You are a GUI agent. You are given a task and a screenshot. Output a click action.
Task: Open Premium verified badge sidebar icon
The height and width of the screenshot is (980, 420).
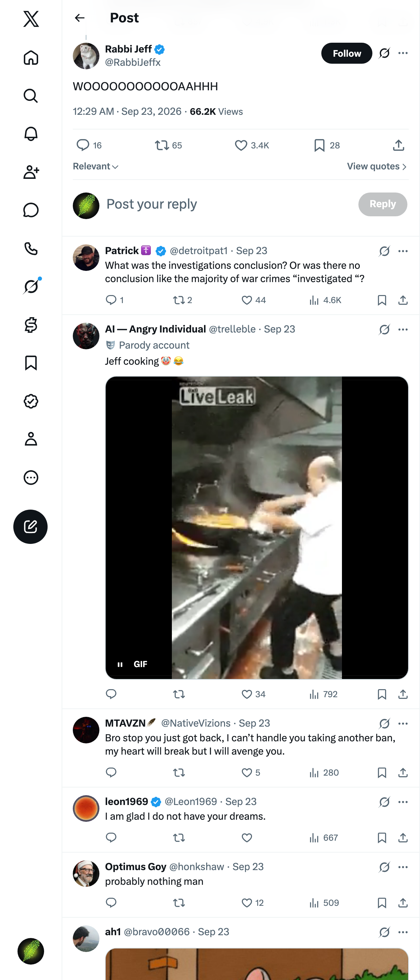point(31,401)
